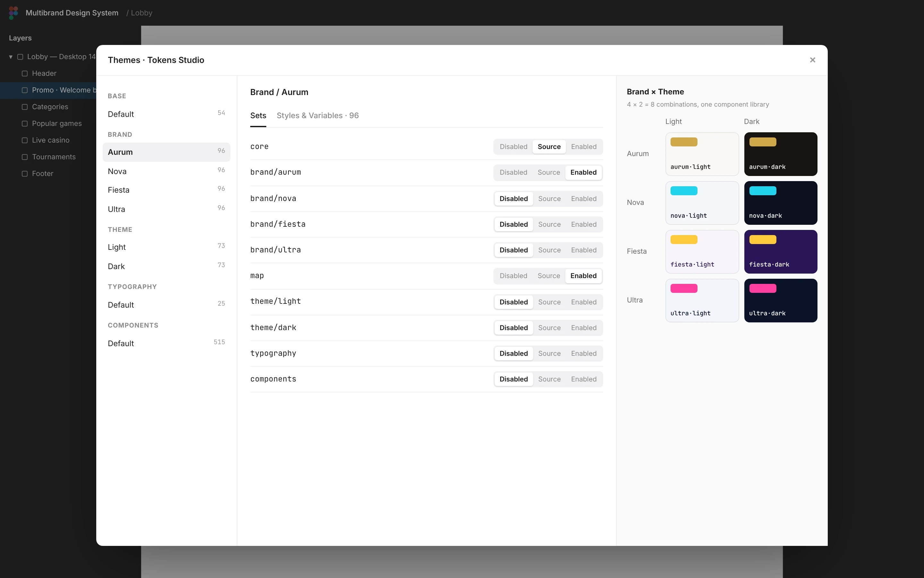The image size is (924, 578).
Task: Select the Ultra brand theme
Action: [x=167, y=209]
